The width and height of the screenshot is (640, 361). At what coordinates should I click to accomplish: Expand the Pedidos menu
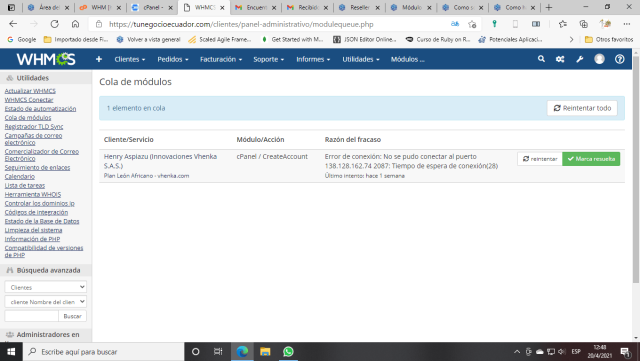[x=173, y=59]
